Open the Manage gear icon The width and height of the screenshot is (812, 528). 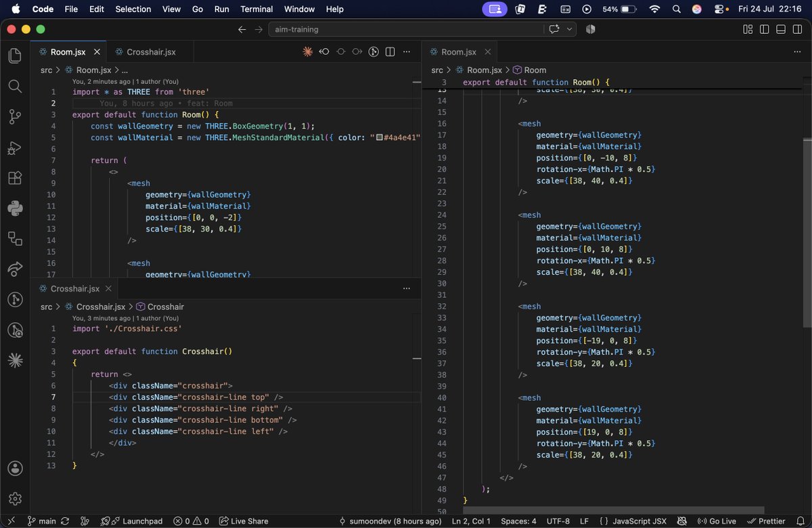coord(15,499)
